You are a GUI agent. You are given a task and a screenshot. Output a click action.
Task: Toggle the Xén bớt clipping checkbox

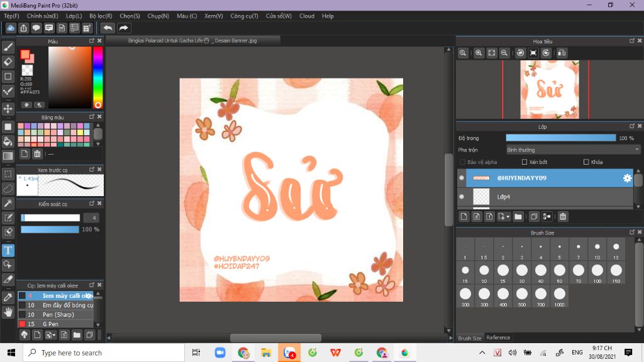pyautogui.click(x=524, y=162)
